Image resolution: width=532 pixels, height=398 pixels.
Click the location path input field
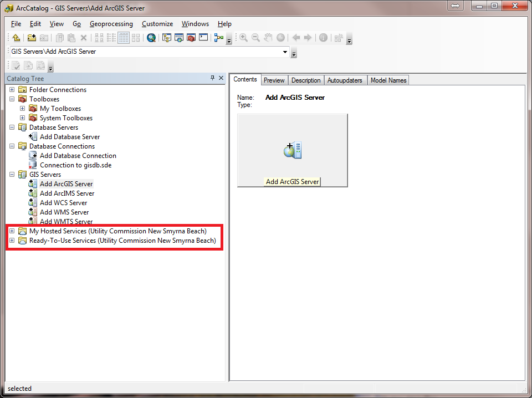tap(146, 52)
